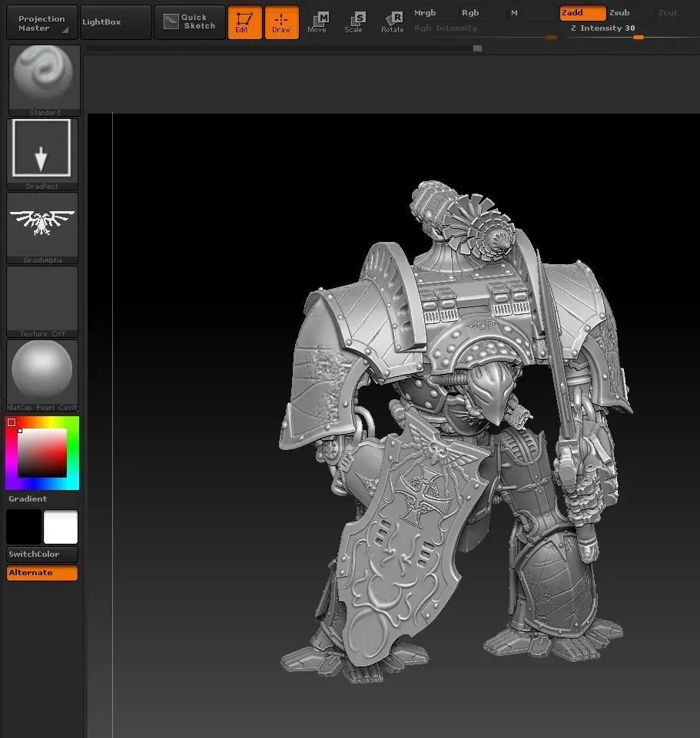Toggle Edit mode icon

pos(244,22)
